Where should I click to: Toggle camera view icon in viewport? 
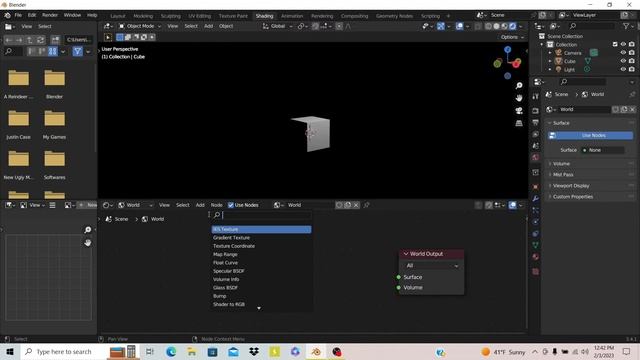[519, 111]
